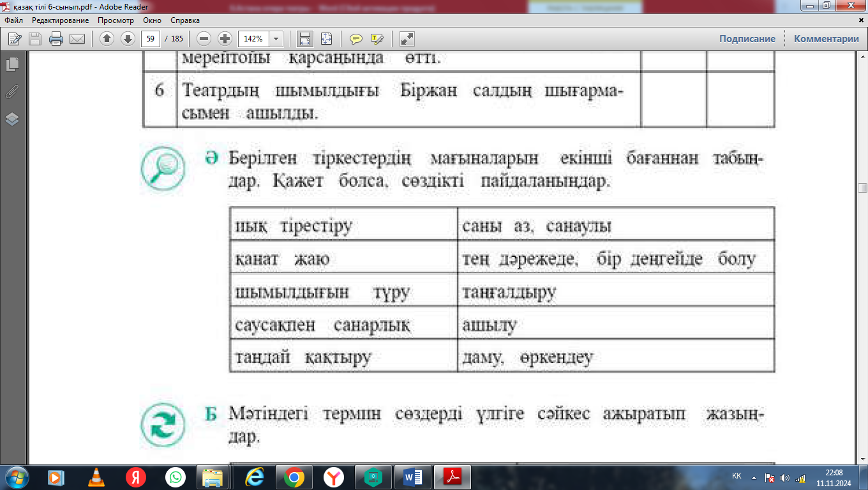Go to the previous page with up arrow
The image size is (868, 490).
tap(107, 39)
